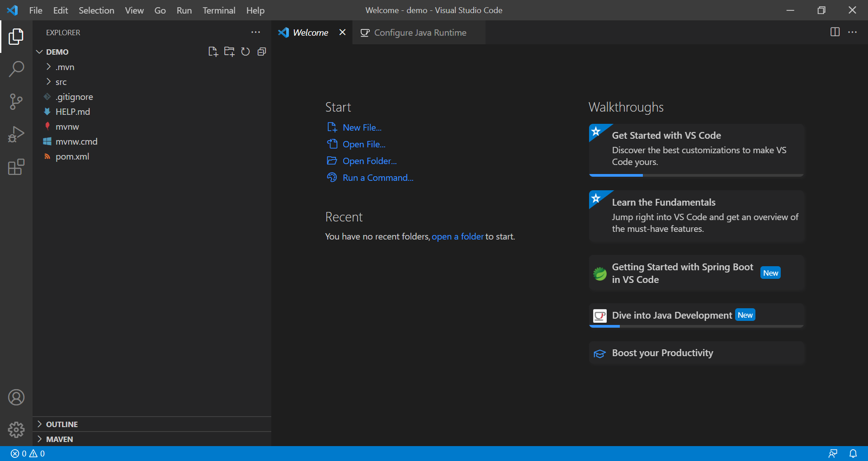
Task: Click progress bar under Dive into Java Development
Action: (x=696, y=326)
